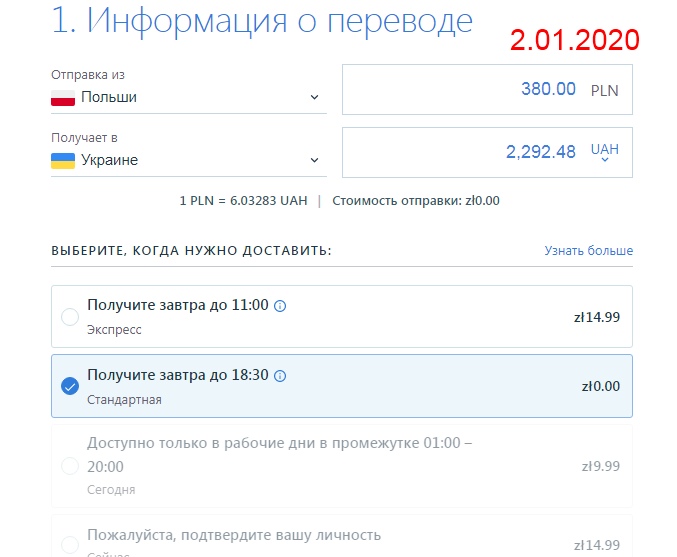The width and height of the screenshot is (677, 557).
Task: Select the zł14.99 identity verification radio option
Action: pos(70,545)
